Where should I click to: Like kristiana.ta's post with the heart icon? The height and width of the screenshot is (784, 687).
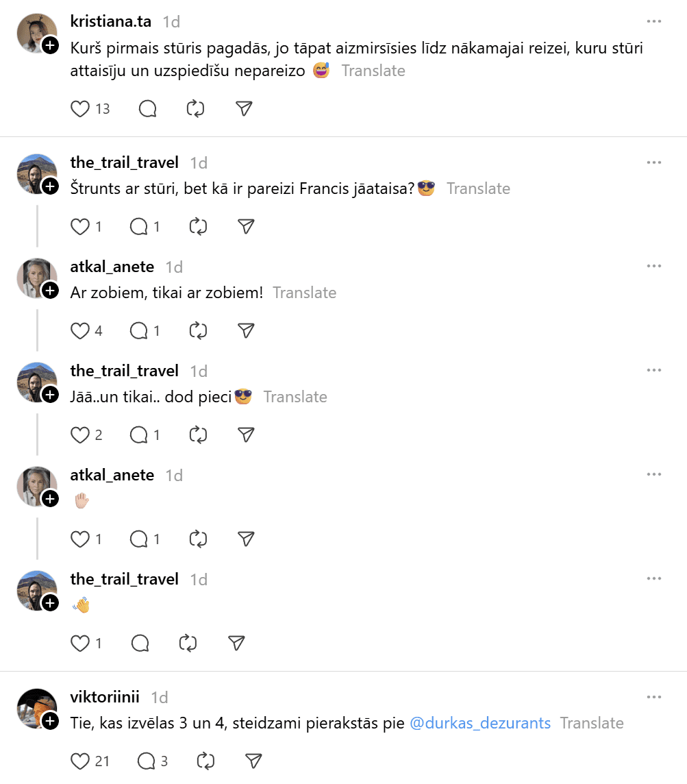click(x=81, y=109)
